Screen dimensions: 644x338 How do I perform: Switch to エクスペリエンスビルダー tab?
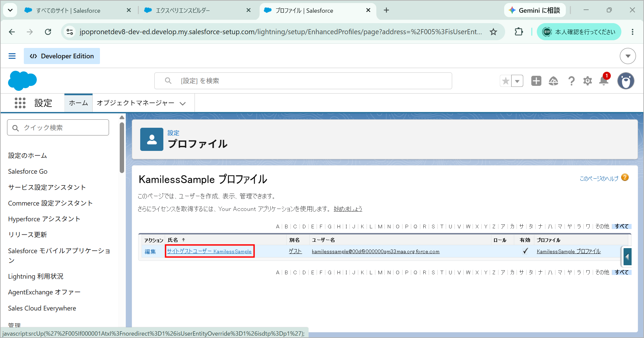183,10
